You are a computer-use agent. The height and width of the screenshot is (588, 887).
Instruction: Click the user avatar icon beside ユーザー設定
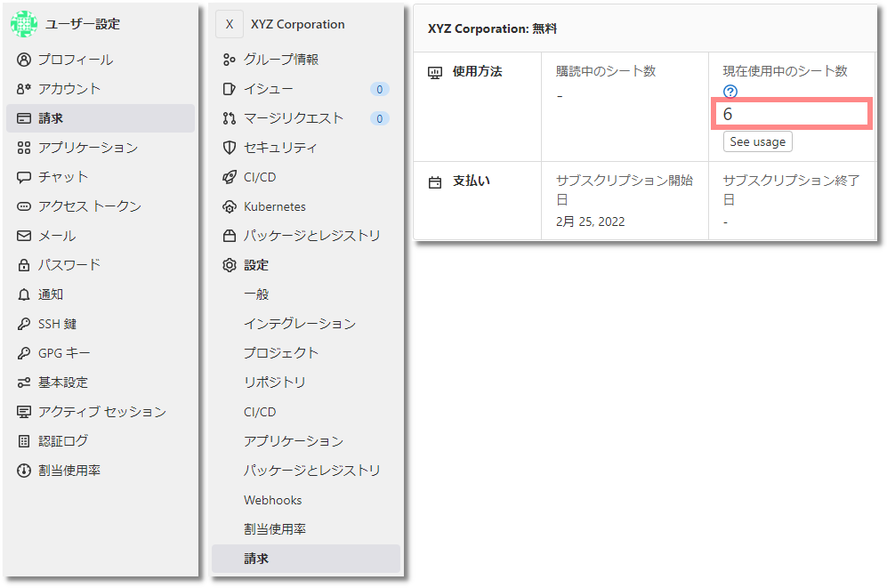pyautogui.click(x=24, y=24)
